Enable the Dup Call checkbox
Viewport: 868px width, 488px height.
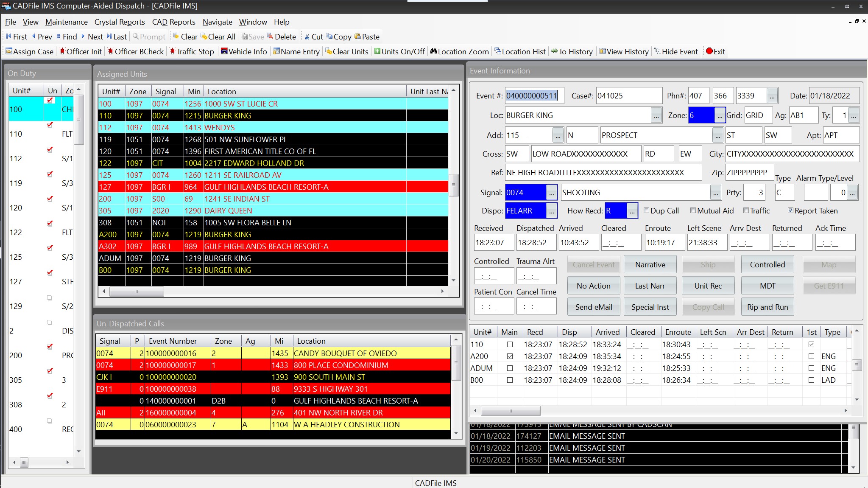click(647, 210)
